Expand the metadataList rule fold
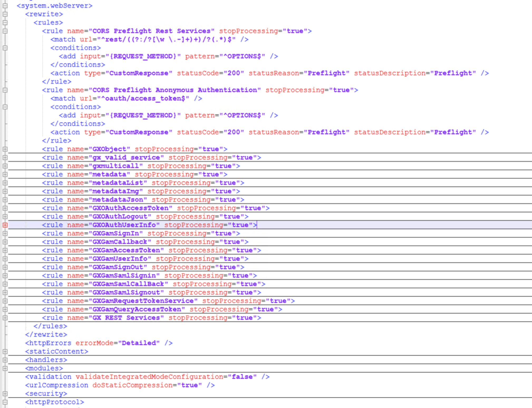This screenshot has width=532, height=408. pos(5,183)
